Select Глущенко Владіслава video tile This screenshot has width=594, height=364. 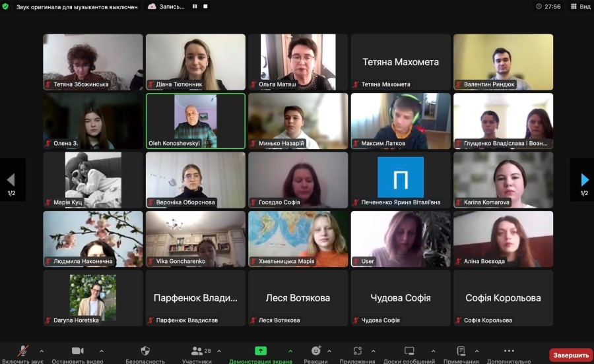[504, 121]
